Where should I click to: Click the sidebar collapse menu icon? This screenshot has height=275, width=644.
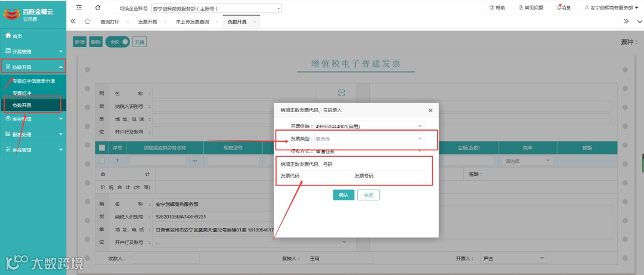[x=79, y=8]
